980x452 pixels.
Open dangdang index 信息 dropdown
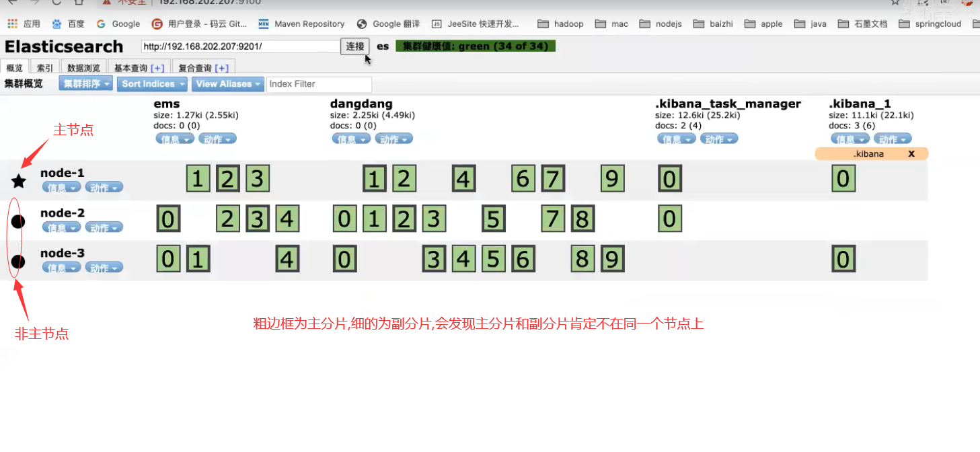(x=351, y=139)
